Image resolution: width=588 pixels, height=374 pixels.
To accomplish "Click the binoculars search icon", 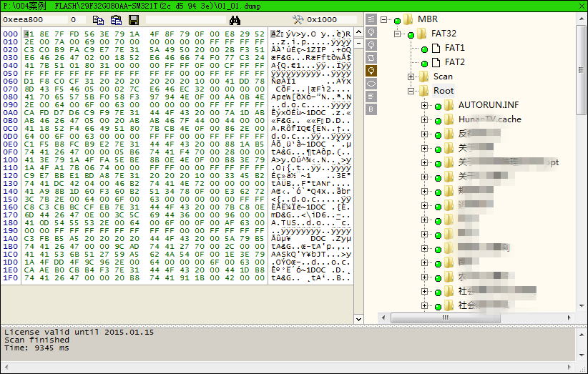I will (x=235, y=20).
